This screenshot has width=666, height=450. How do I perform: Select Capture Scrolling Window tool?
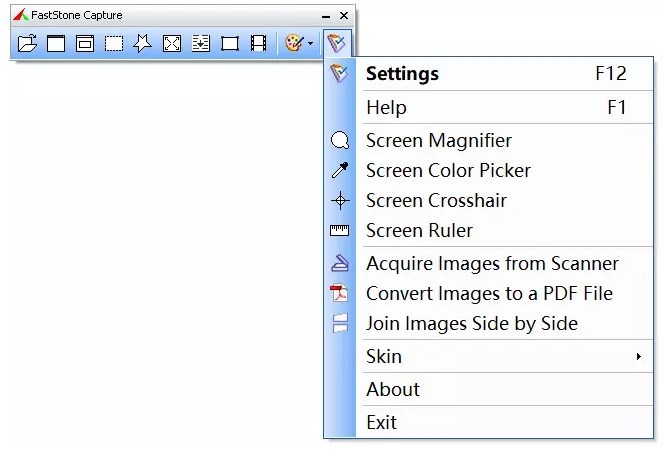(x=201, y=43)
